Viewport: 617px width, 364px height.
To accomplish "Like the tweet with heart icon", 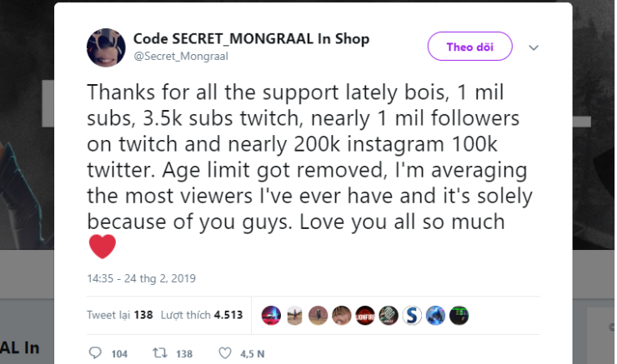I will coord(224,353).
